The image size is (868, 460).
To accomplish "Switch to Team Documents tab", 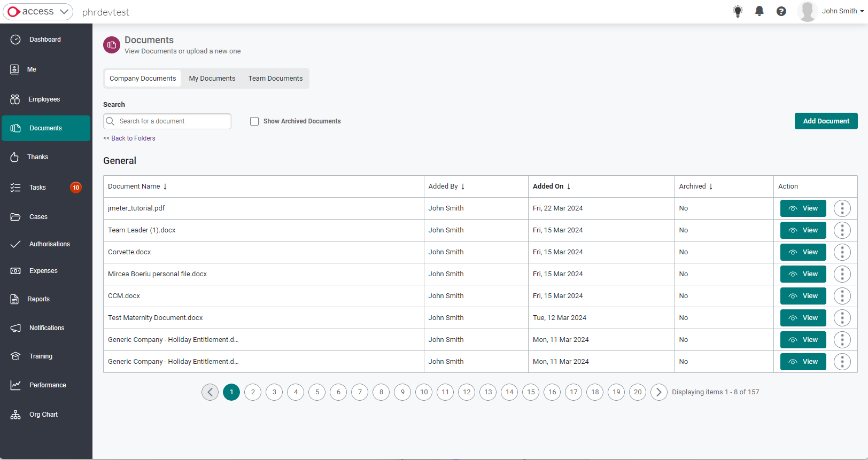I will pos(275,79).
